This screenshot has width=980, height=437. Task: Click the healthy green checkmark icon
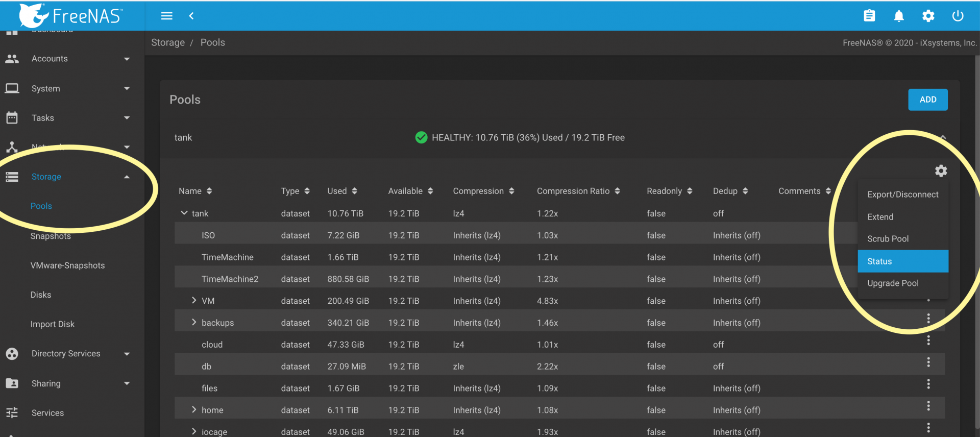tap(421, 137)
